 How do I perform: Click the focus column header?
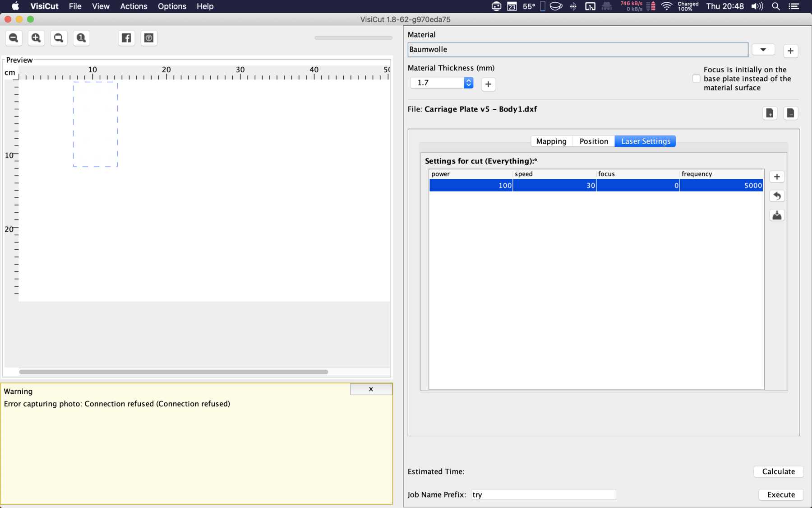(x=638, y=174)
